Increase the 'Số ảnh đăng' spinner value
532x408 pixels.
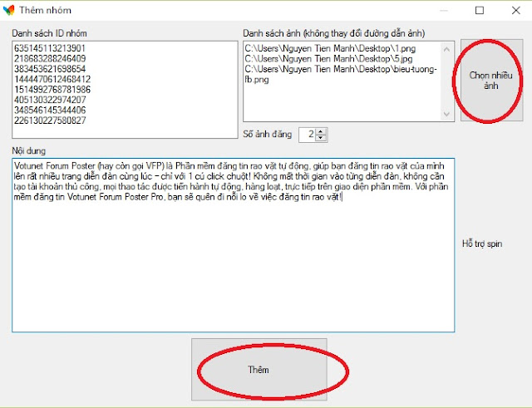[x=321, y=131]
